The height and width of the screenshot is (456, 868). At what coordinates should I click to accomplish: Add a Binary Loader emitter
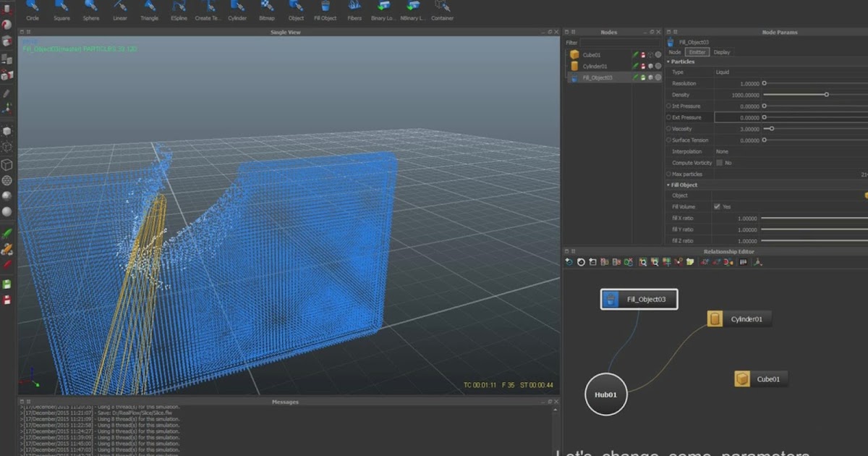[x=384, y=10]
